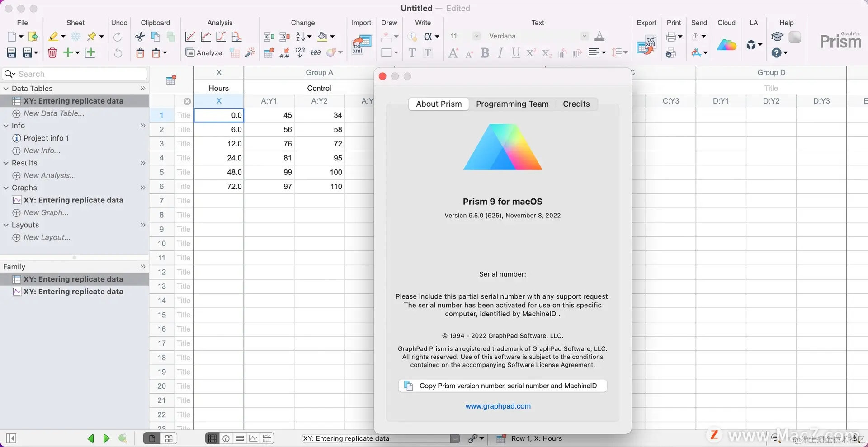Collapse the Info section in navigator
The width and height of the screenshot is (868, 447).
click(x=6, y=126)
